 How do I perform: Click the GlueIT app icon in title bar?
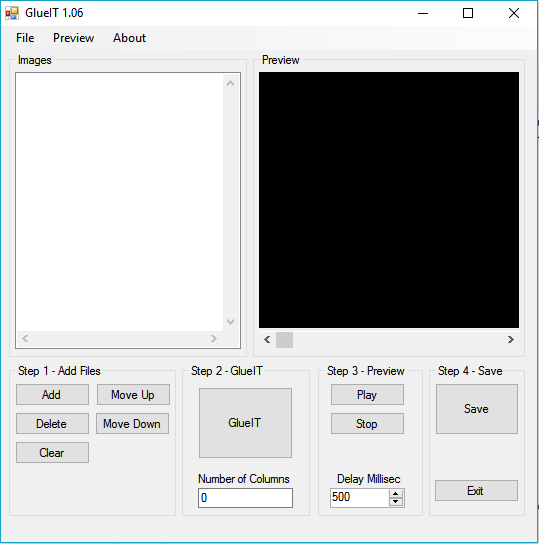click(x=12, y=13)
